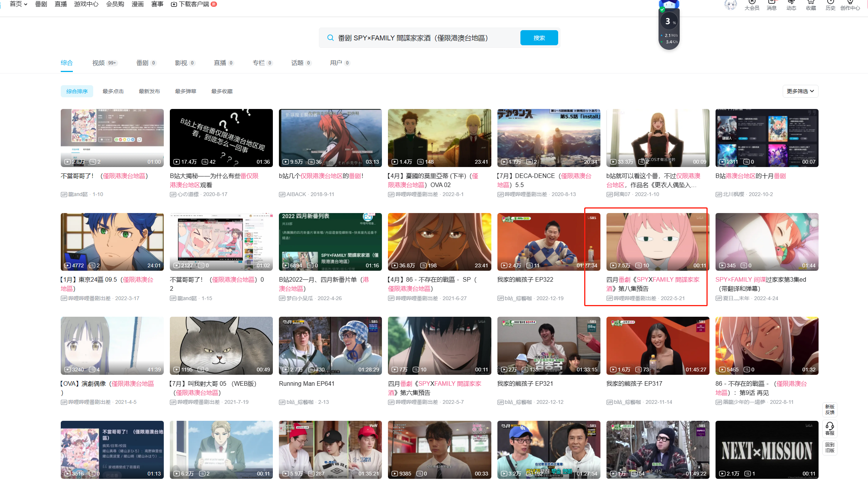Sort by 综合排序
This screenshot has height=480, width=868.
point(77,91)
